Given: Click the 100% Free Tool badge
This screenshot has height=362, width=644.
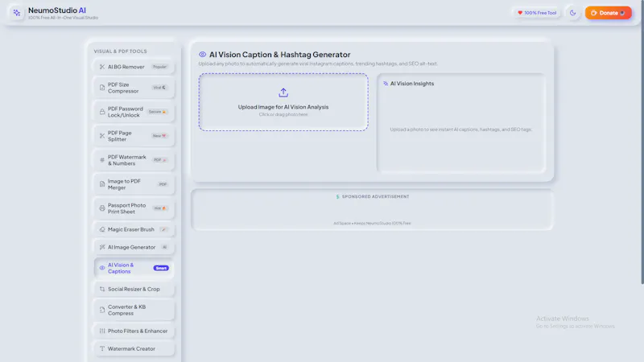Looking at the screenshot, I should tap(536, 13).
